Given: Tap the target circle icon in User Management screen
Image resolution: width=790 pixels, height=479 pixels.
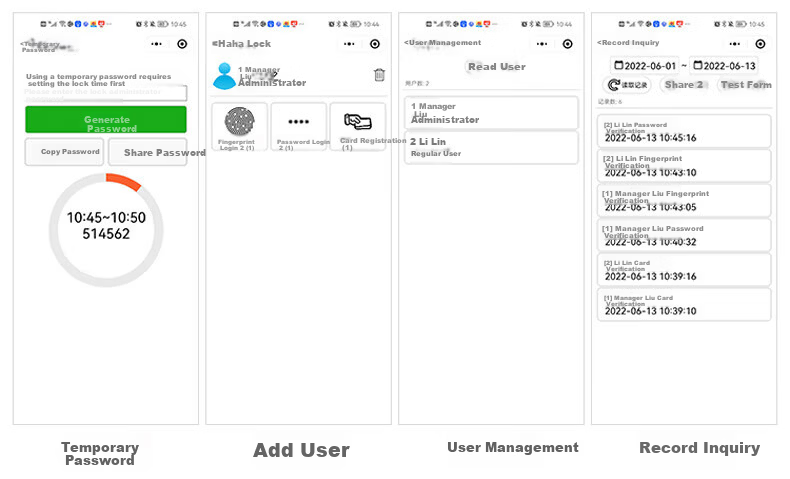Looking at the screenshot, I should pos(568,44).
